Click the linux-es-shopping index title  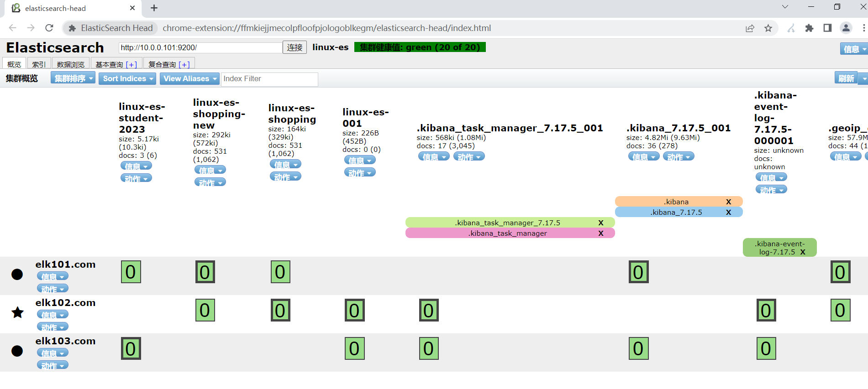point(292,114)
